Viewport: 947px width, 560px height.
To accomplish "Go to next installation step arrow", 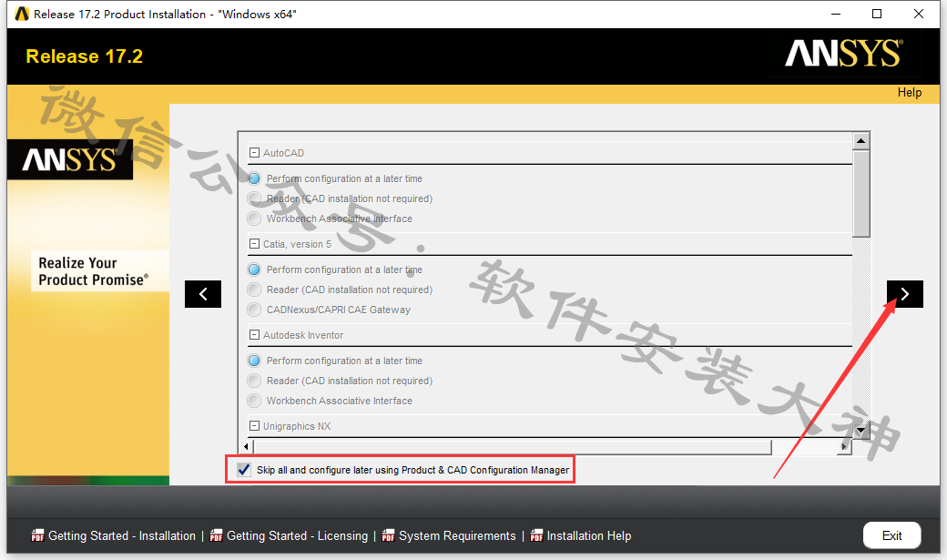I will (905, 294).
